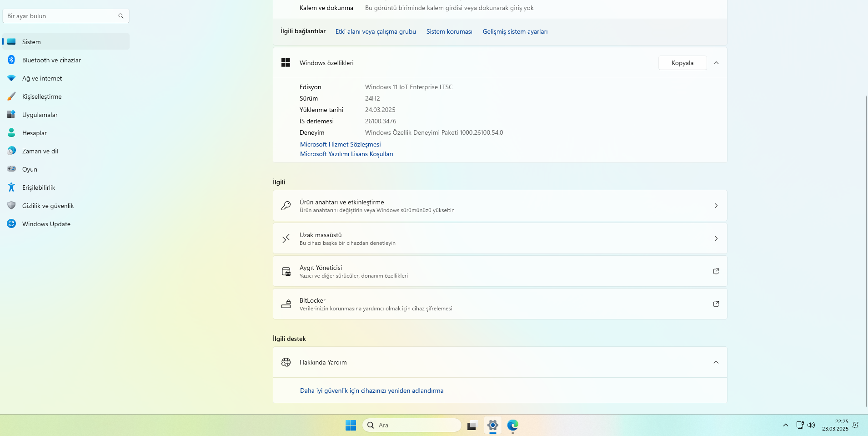Click the Edisyon label

(x=311, y=87)
